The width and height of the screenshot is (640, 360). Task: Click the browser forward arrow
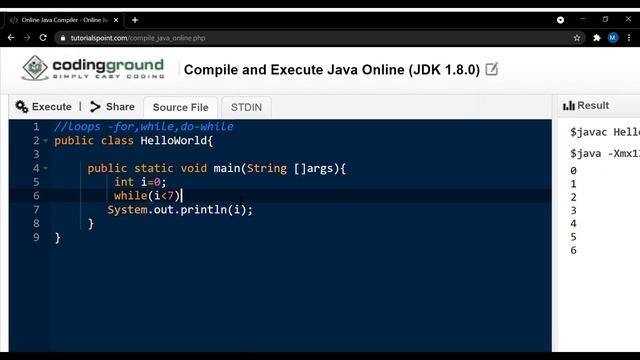point(27,38)
